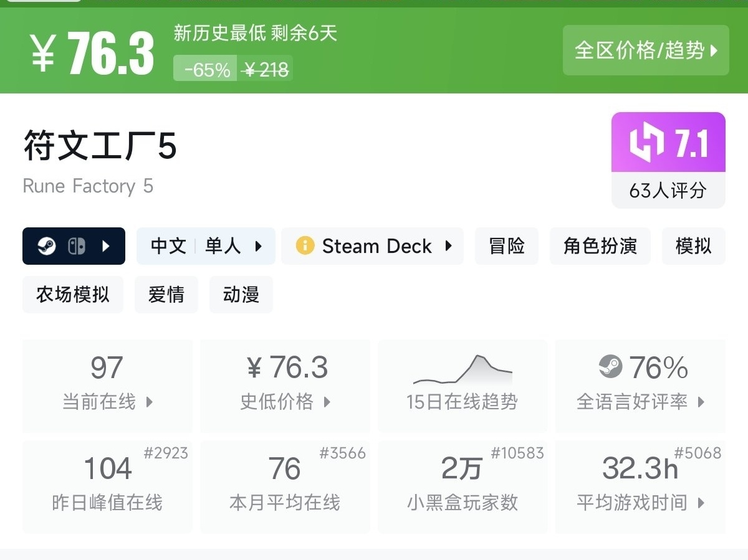Screen dimensions: 748x560
Task: Open 史低价格 lowest price history
Action: [285, 386]
